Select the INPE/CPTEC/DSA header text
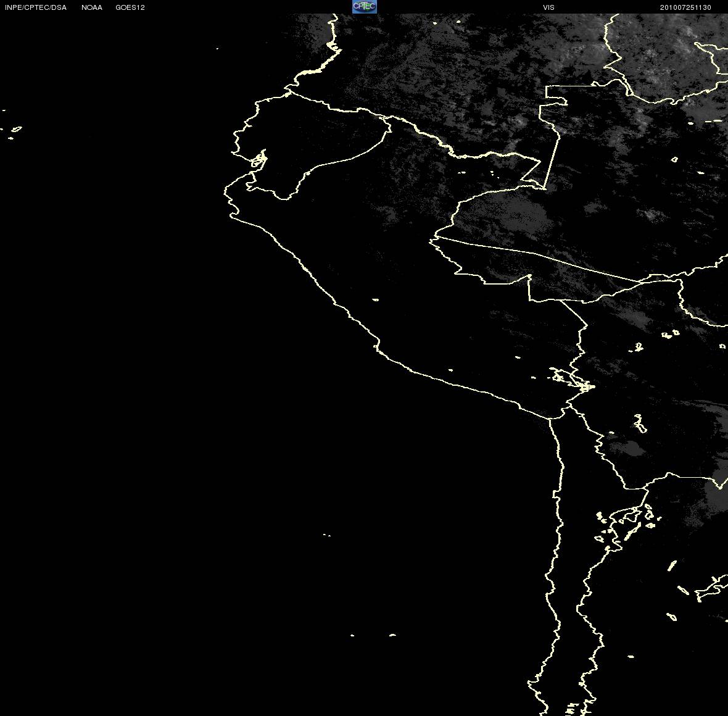 pyautogui.click(x=36, y=7)
